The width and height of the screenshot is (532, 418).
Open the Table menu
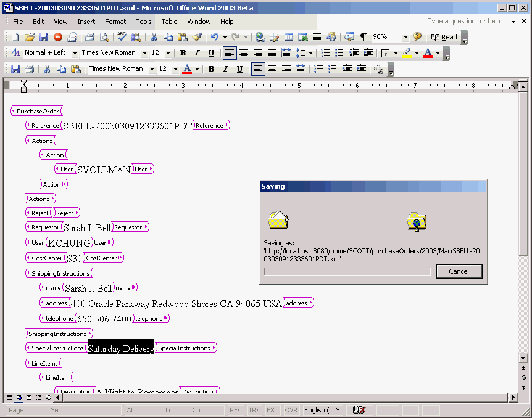click(x=169, y=21)
